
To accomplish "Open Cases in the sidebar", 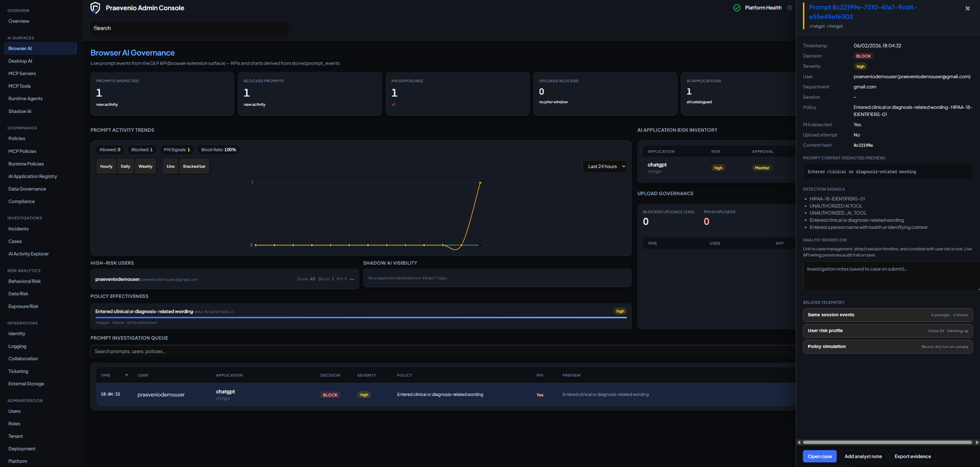I will point(15,241).
